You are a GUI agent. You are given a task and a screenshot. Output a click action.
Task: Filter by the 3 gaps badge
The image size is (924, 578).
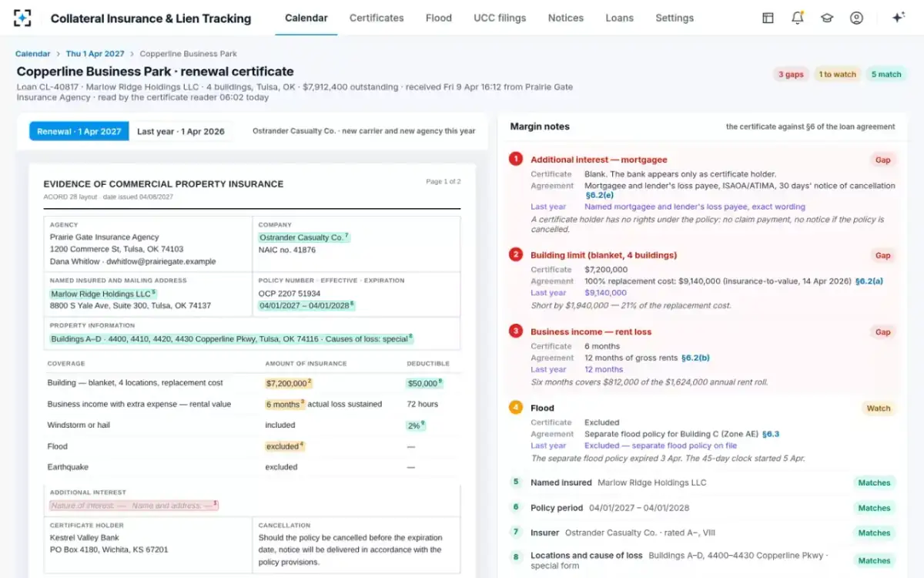791,75
